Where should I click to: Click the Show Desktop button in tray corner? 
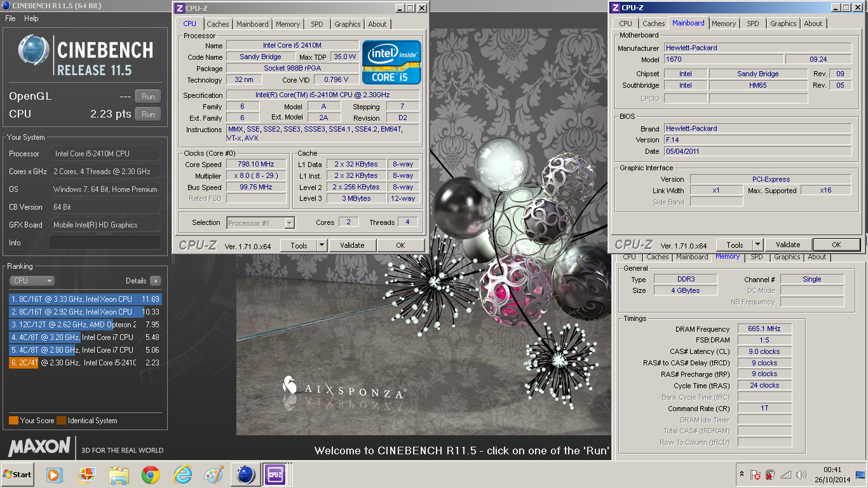[x=860, y=475]
